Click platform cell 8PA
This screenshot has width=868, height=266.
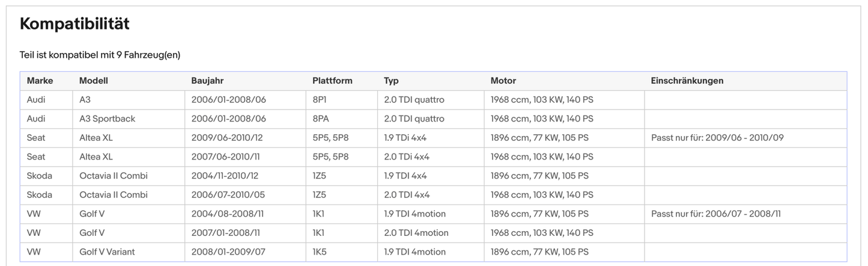coord(320,119)
